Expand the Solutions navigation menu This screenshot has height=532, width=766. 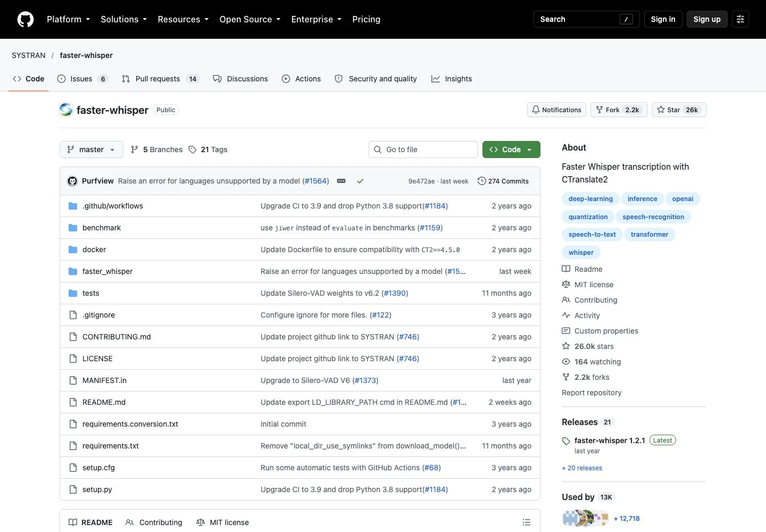tap(124, 19)
